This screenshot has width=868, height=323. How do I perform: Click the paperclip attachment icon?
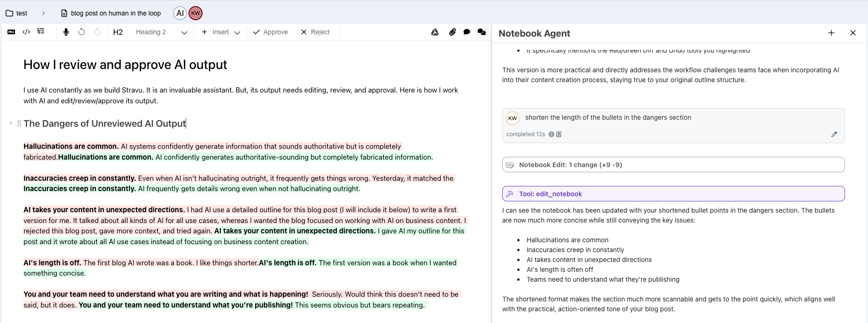452,32
